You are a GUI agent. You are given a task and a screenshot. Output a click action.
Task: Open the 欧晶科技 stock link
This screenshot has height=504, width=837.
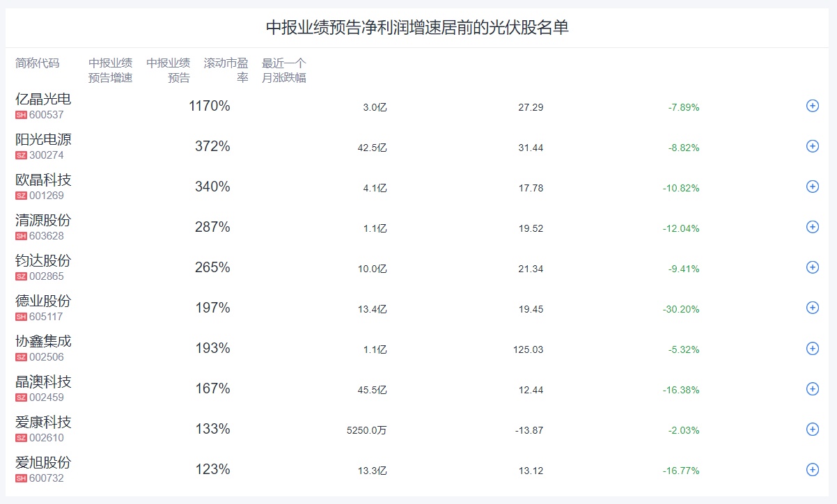click(43, 180)
